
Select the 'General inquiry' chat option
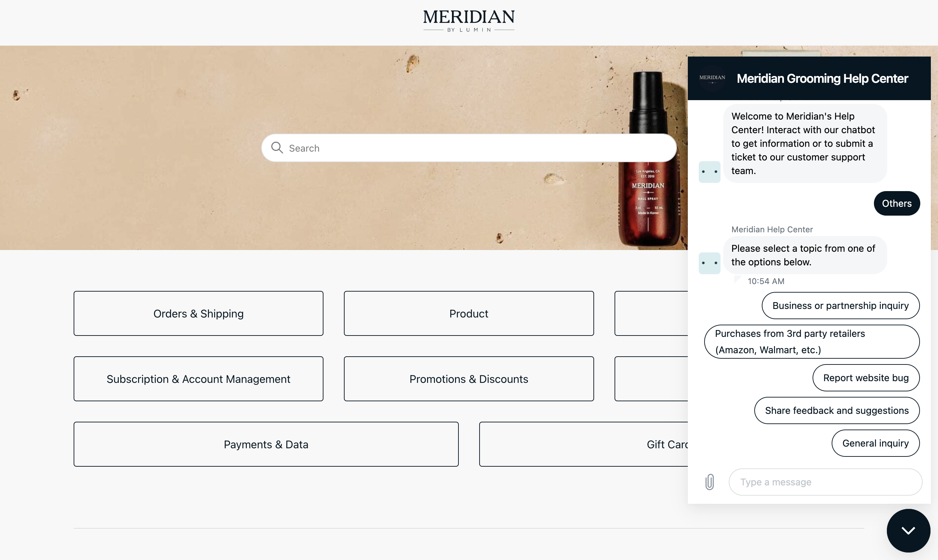[x=875, y=443]
